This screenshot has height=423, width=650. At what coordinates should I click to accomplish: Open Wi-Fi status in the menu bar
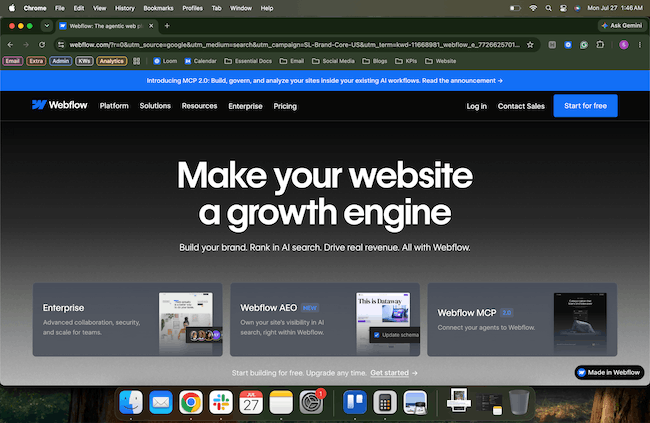tap(533, 8)
